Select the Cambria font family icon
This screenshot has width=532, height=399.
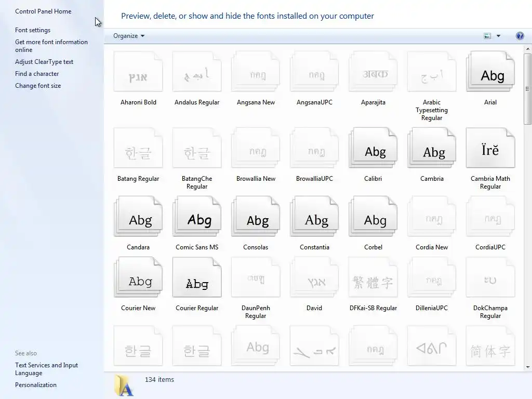(x=432, y=148)
